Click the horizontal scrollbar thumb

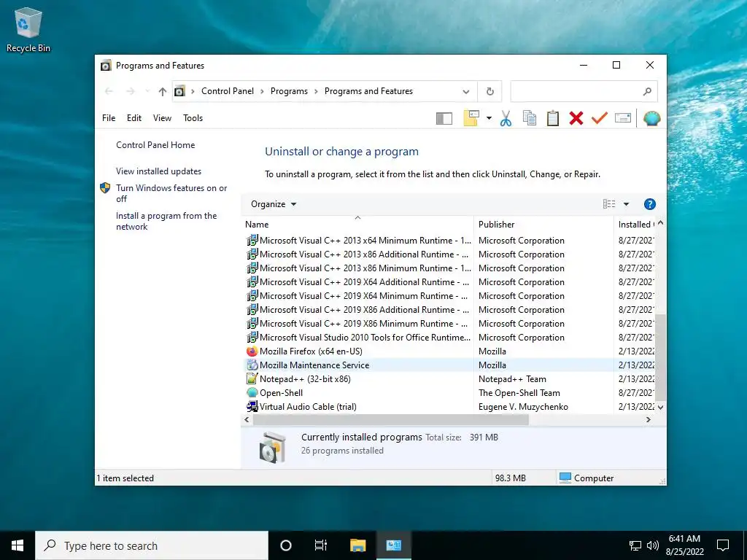tap(391, 419)
